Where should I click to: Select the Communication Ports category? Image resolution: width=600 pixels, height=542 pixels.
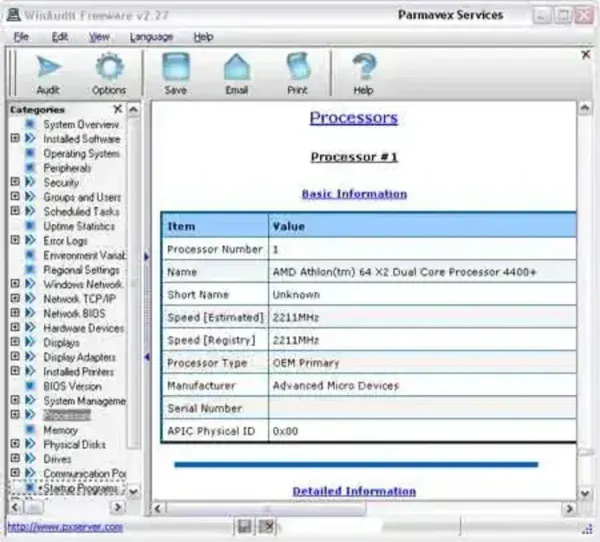click(x=85, y=473)
